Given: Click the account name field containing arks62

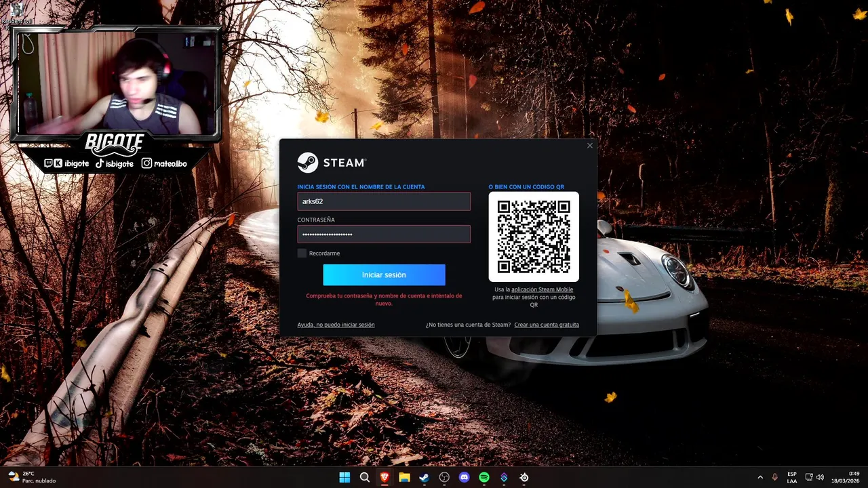Looking at the screenshot, I should pos(384,201).
